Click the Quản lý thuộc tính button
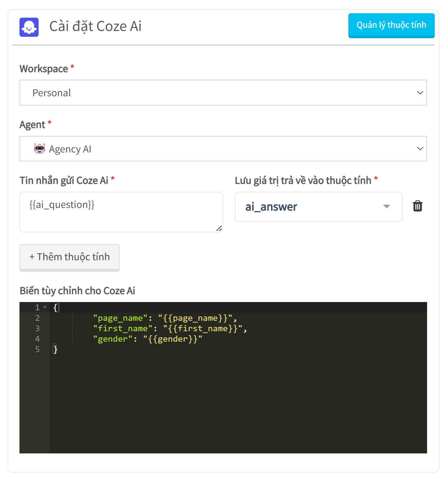Image resolution: width=448 pixels, height=479 pixels. (391, 26)
